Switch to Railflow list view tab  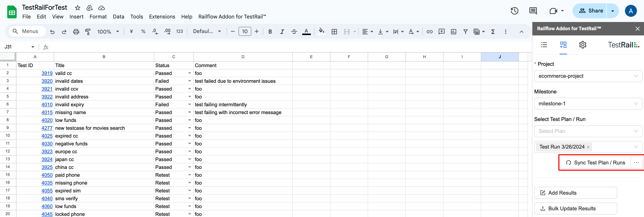[x=544, y=45]
